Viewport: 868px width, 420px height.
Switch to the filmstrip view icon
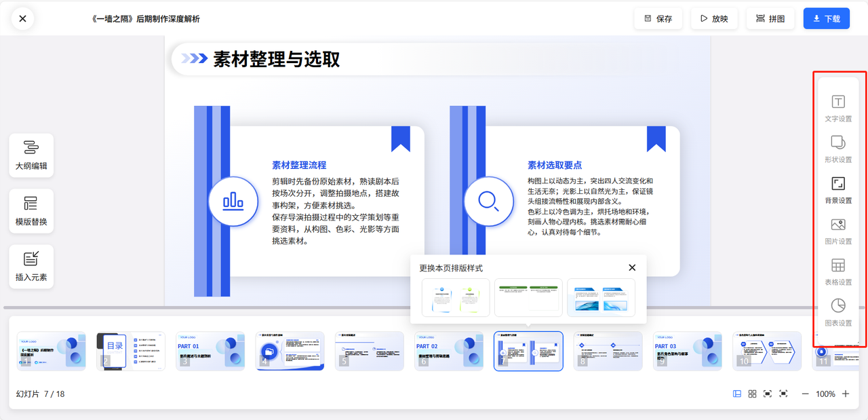coord(737,394)
